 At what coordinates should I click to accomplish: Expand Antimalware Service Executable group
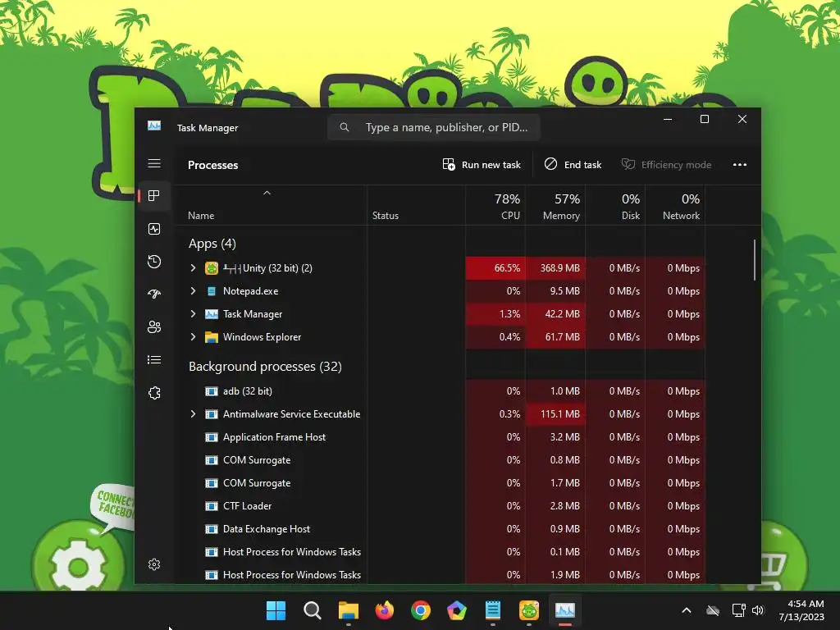point(194,414)
